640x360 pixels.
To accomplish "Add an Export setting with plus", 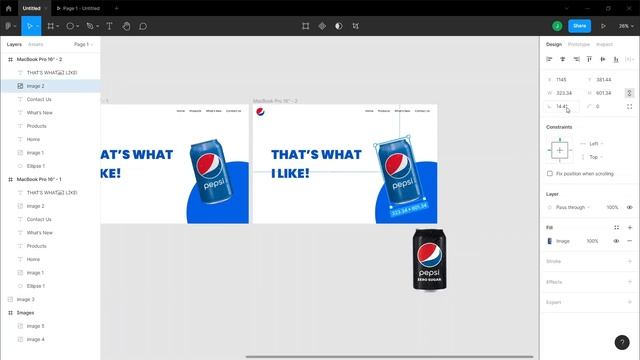I will (630, 302).
